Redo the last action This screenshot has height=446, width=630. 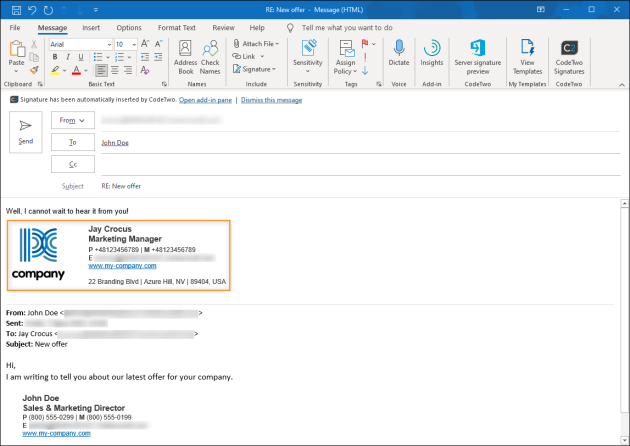(48, 10)
